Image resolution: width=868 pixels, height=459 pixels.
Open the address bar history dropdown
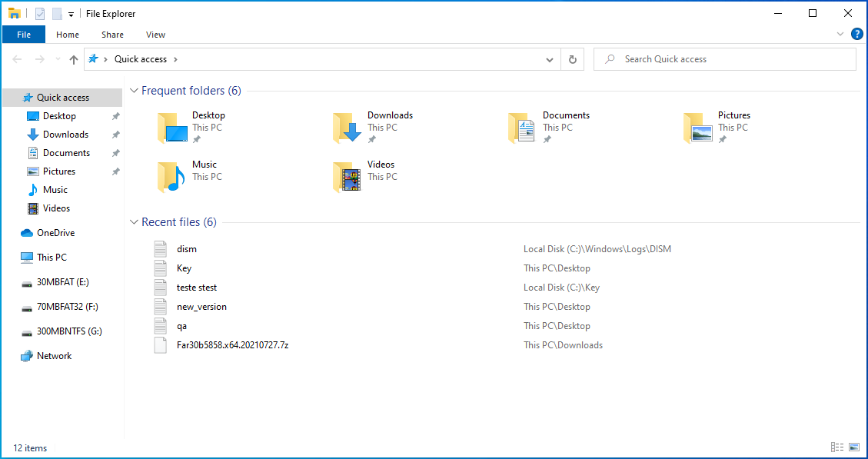549,59
